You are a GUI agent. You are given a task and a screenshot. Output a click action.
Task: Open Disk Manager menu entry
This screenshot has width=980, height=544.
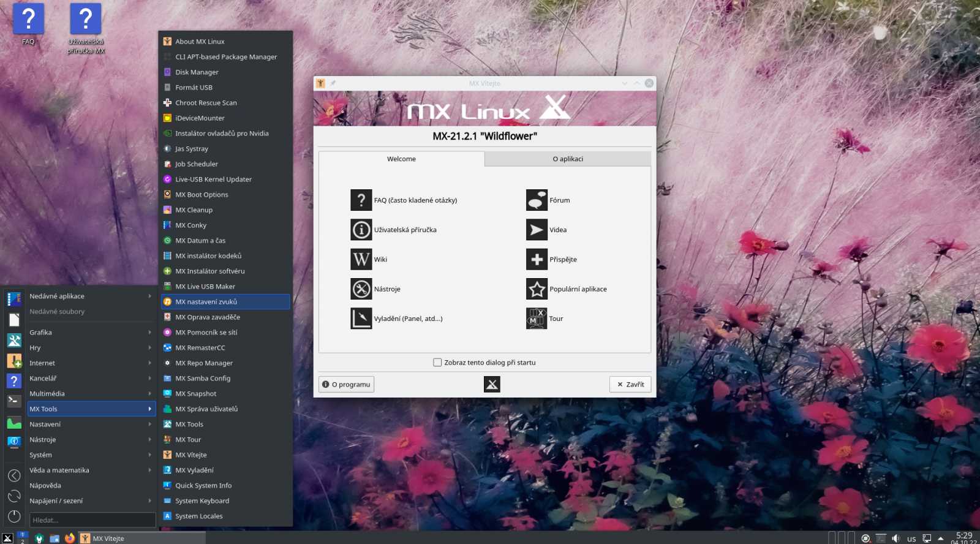pyautogui.click(x=225, y=72)
